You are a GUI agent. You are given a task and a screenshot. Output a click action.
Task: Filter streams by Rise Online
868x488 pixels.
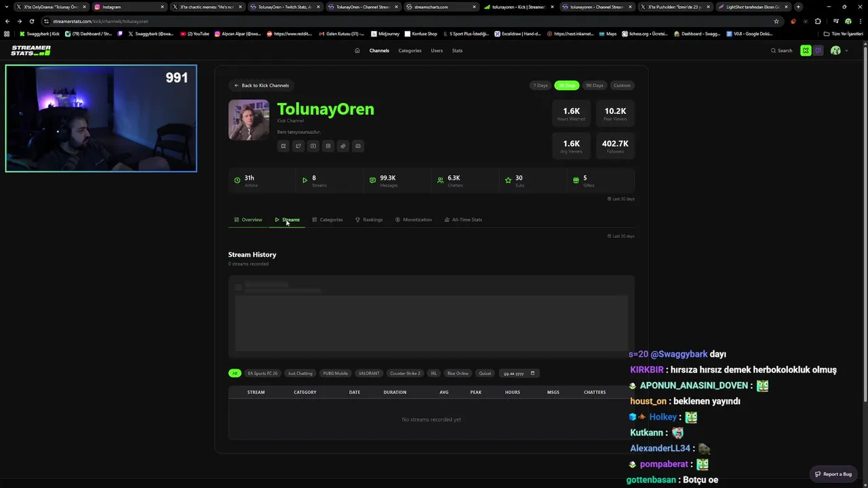(458, 373)
